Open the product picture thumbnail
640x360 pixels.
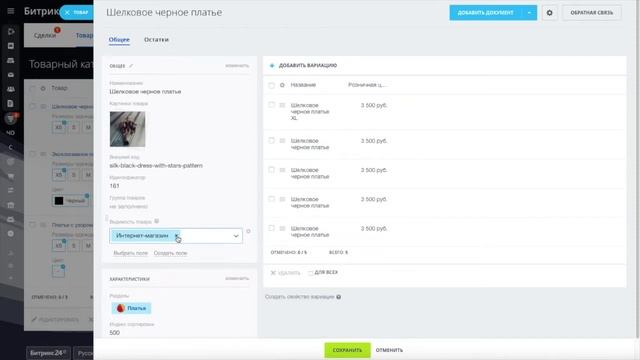click(x=127, y=129)
